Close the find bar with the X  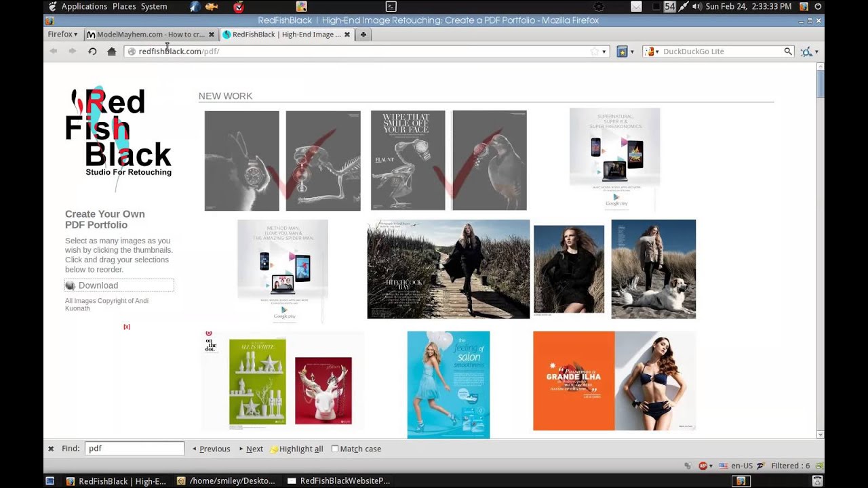51,449
